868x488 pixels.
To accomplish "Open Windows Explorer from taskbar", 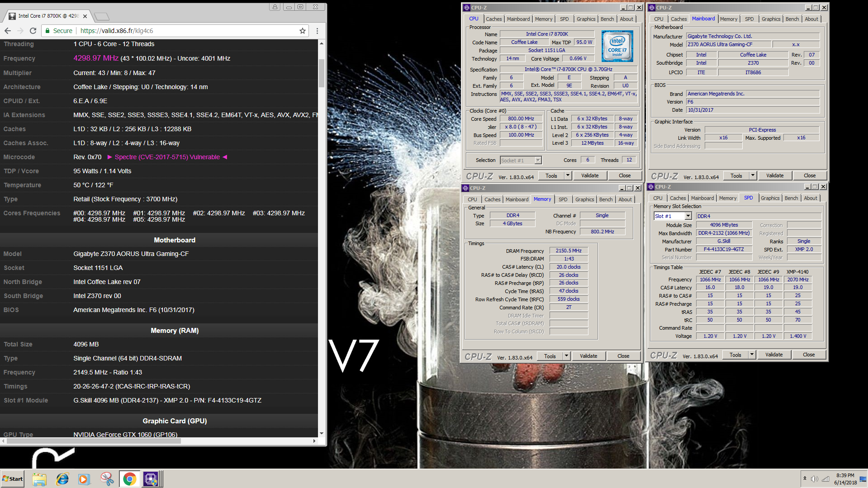I will [x=39, y=479].
